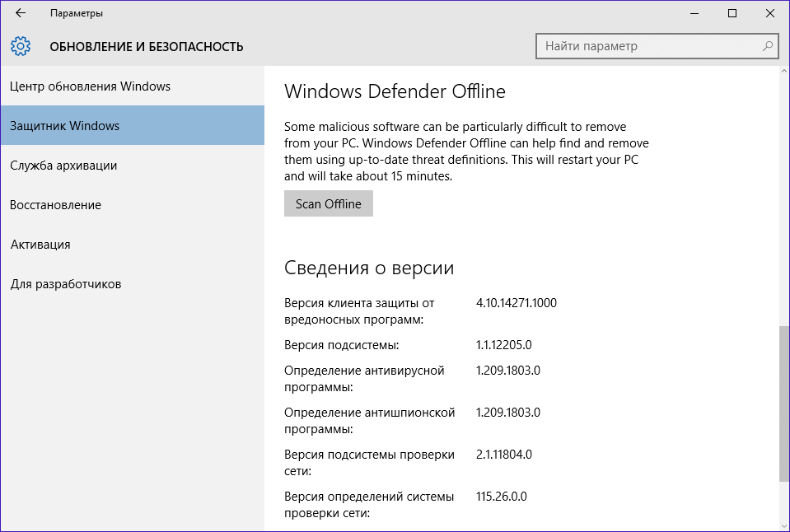
Task: Click the Сведения о версии heading
Action: point(369,267)
